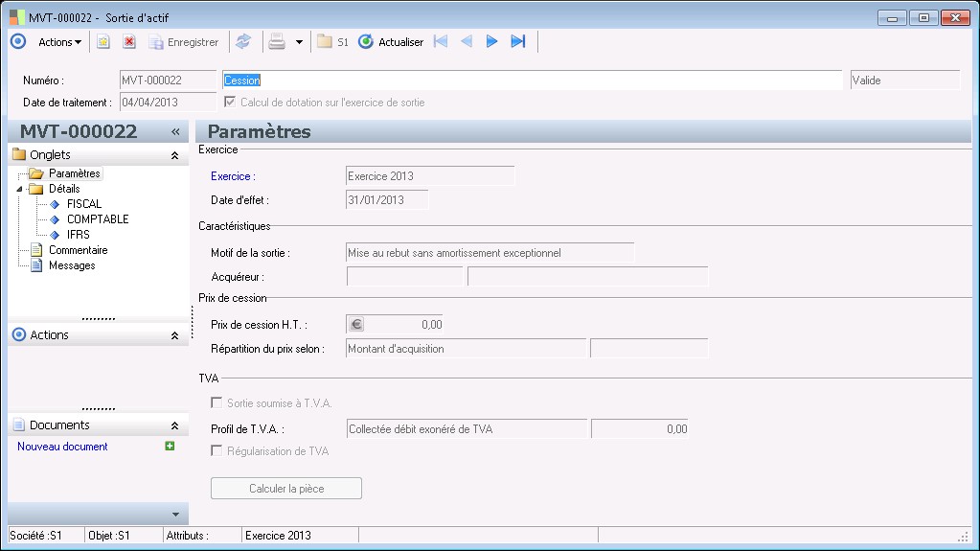Click the S1 folder icon in toolbar

tap(325, 42)
